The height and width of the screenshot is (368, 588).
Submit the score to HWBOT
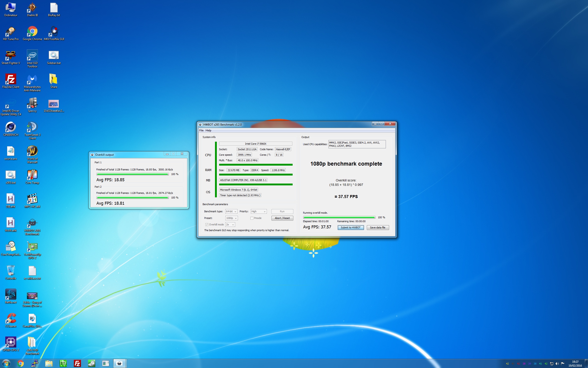(x=351, y=227)
